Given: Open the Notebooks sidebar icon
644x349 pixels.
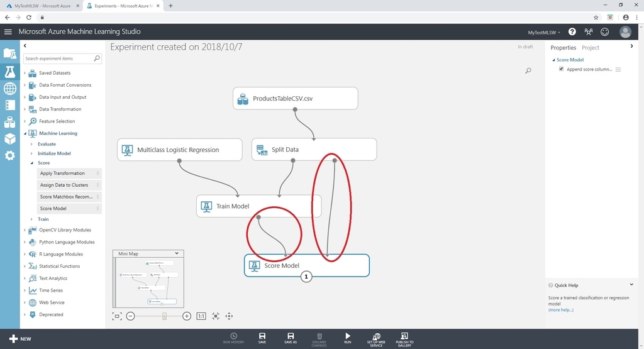Looking at the screenshot, I should point(10,105).
